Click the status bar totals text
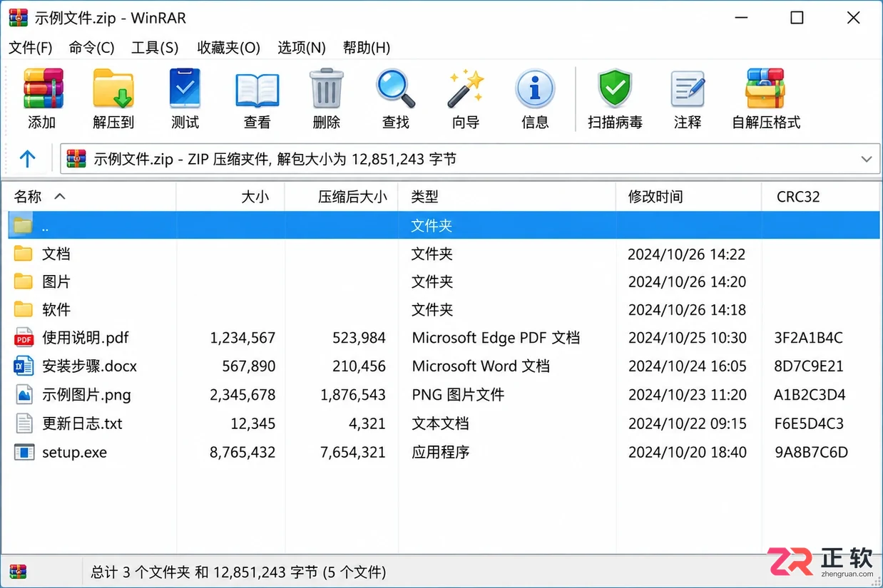Viewport: 883px width, 588px height. [238, 572]
